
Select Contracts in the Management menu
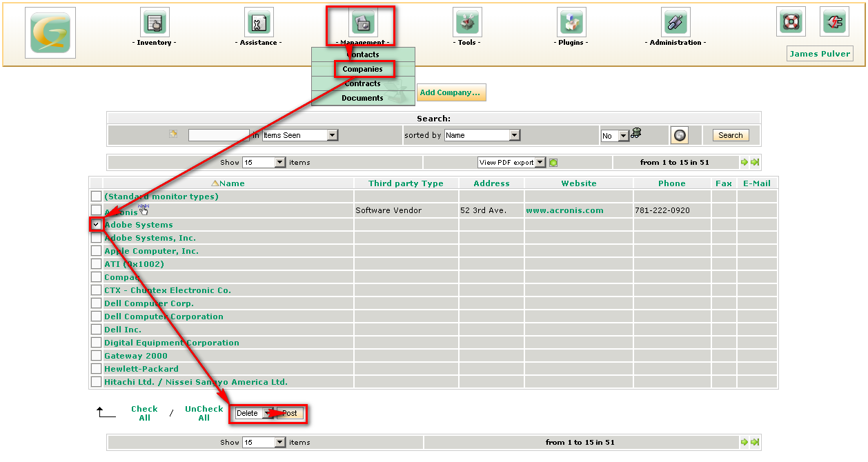coord(363,83)
